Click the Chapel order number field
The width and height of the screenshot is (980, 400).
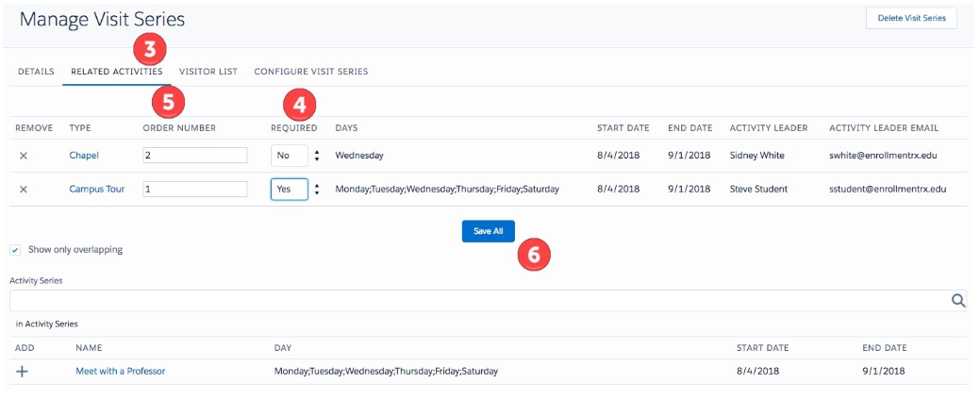pos(194,155)
